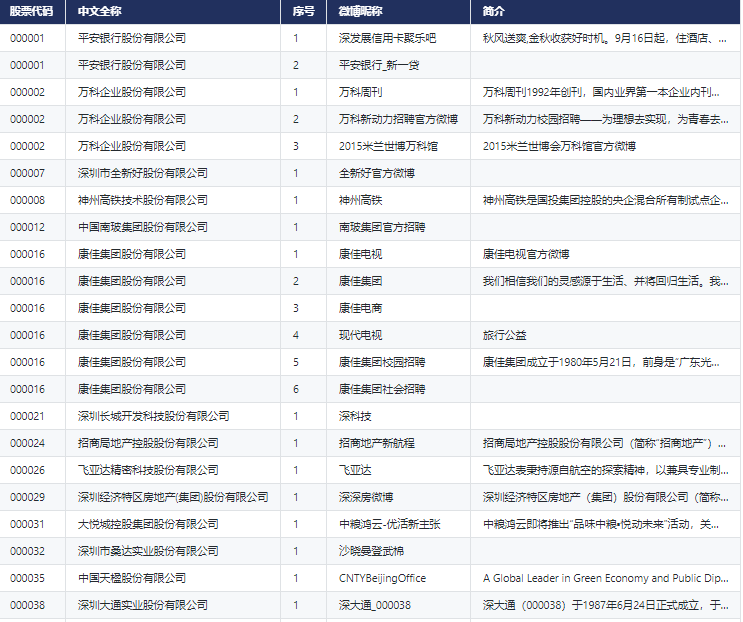Open the 飞亚达表秉持源自航空的探索精神 description cell

tap(606, 470)
